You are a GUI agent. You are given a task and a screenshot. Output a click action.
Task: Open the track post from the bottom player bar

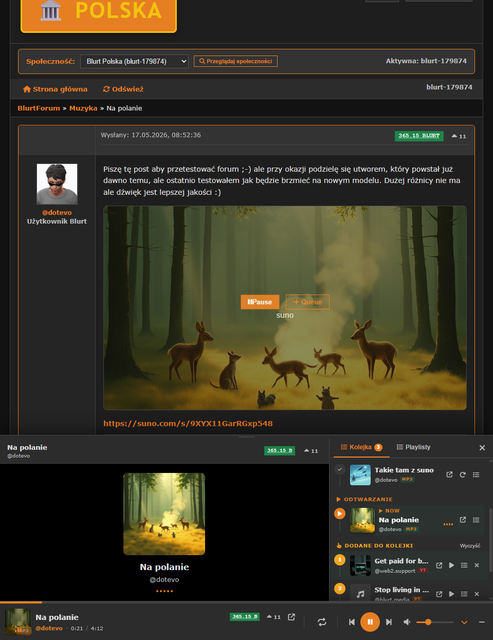click(x=291, y=617)
